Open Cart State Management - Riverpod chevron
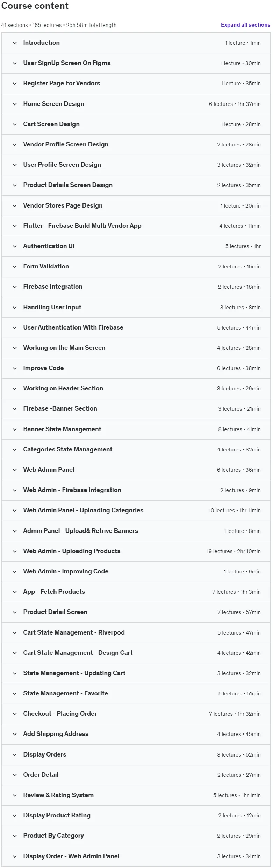This screenshot has width=273, height=868. click(x=15, y=633)
